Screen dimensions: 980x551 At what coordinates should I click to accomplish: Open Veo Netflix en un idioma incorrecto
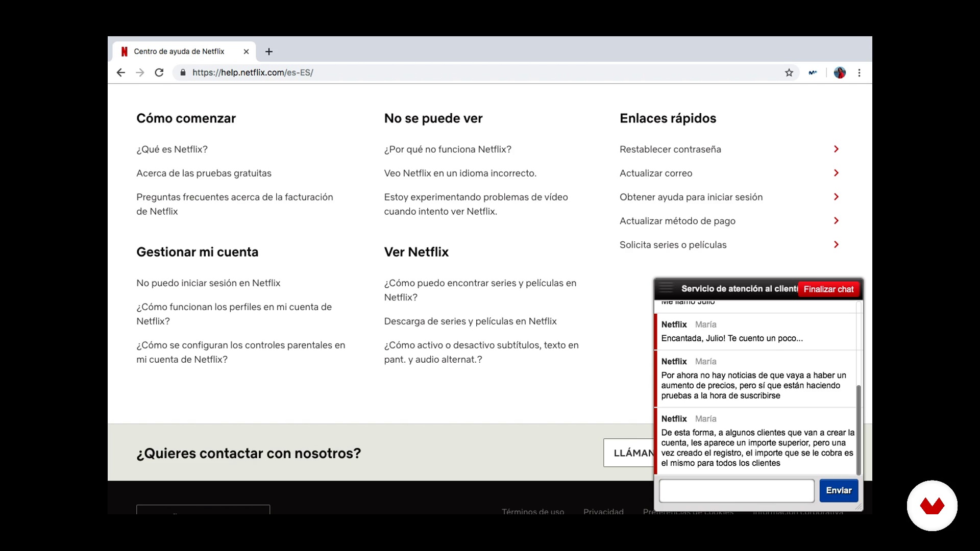[x=460, y=173]
